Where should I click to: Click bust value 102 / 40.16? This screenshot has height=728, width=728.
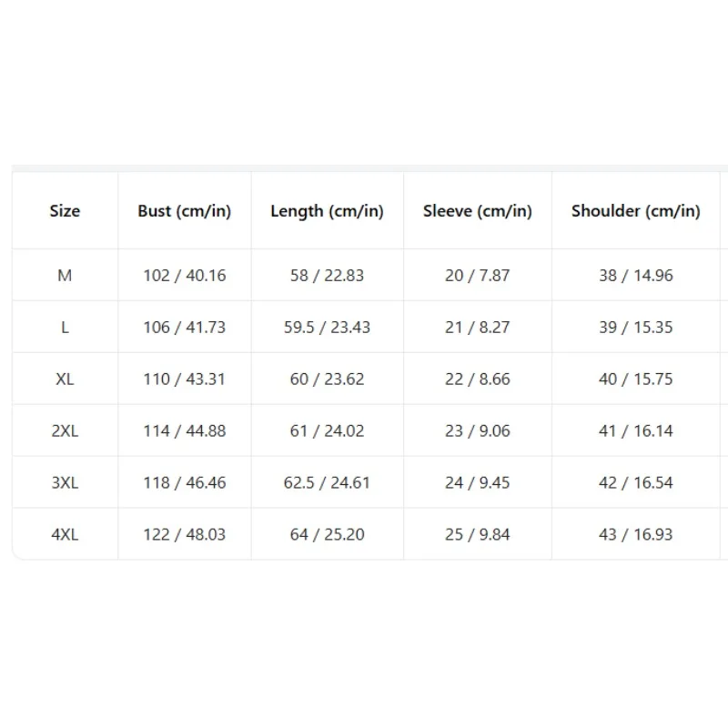[x=185, y=276]
